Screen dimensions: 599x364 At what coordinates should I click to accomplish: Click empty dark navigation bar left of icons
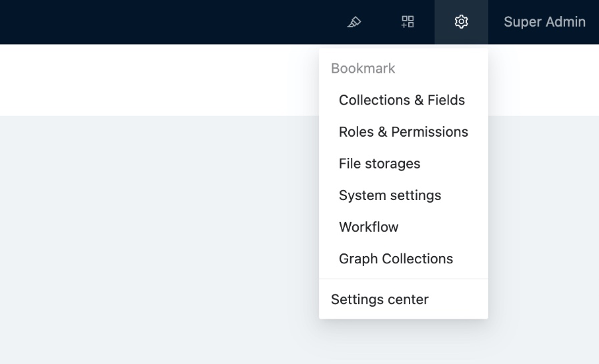167,22
